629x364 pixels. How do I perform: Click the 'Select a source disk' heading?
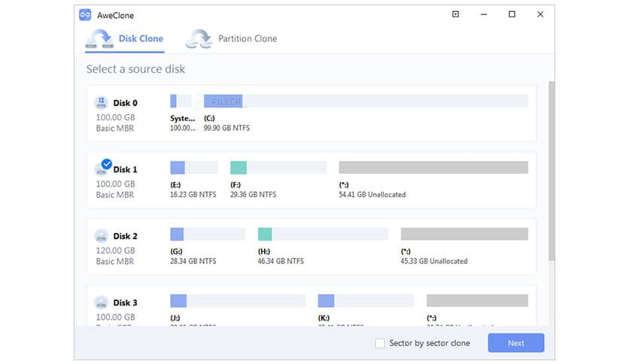pyautogui.click(x=135, y=69)
